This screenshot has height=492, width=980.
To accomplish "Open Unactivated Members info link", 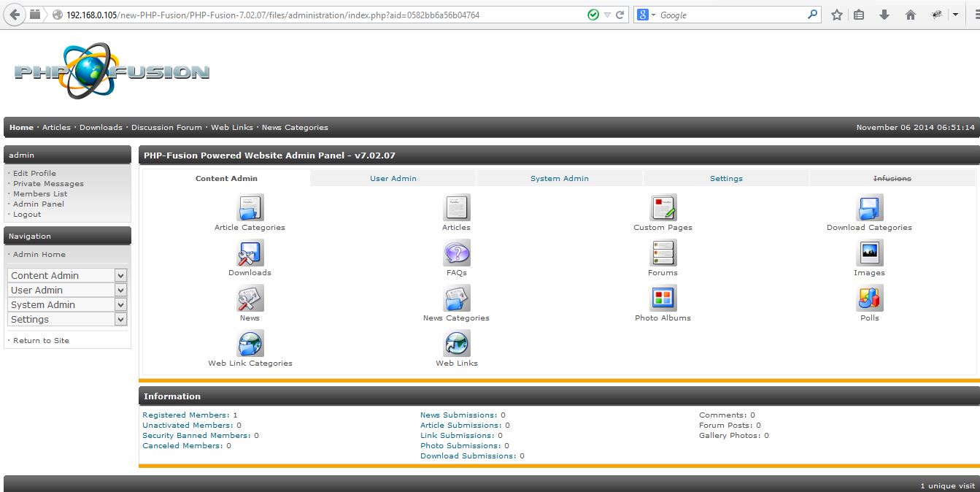I will pyautogui.click(x=188, y=425).
